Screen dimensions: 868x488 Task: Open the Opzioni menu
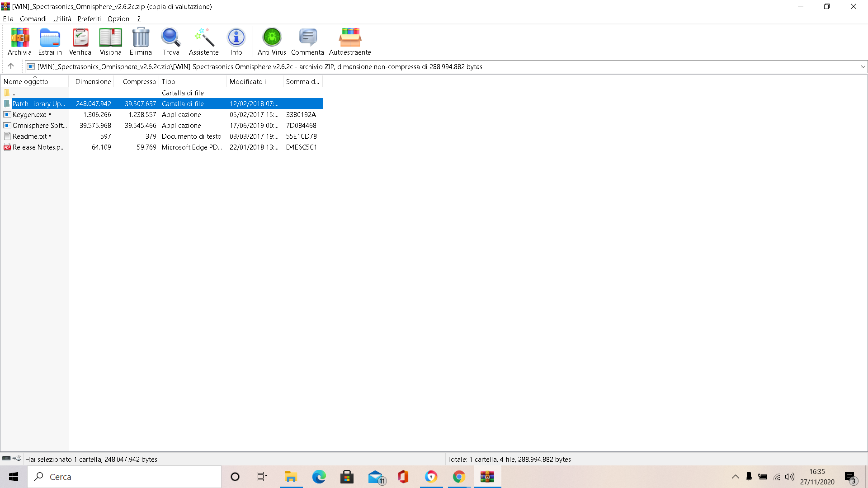point(119,19)
